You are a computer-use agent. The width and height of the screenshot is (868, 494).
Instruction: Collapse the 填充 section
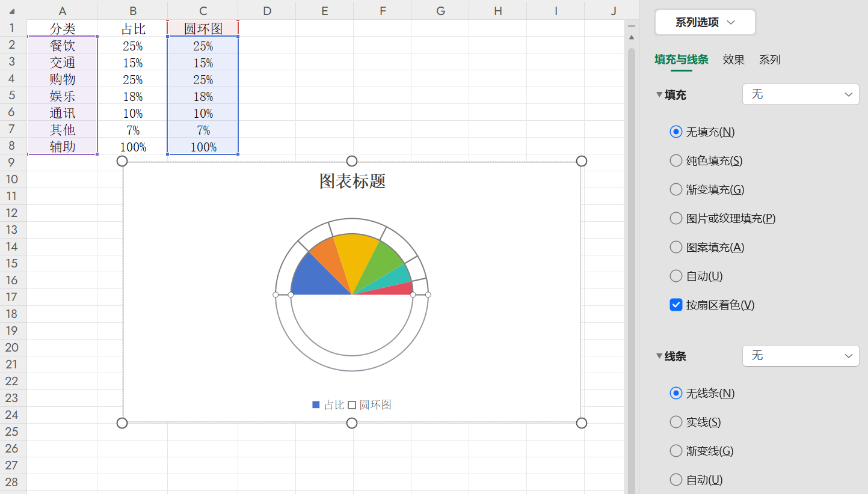(x=659, y=94)
